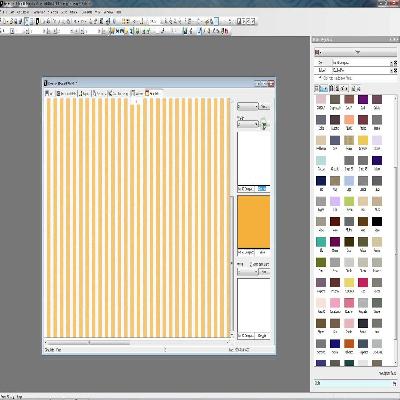400x400 pixels.
Task: Open the topmost dropdown in the dialog's side pane
Action: click(x=248, y=107)
